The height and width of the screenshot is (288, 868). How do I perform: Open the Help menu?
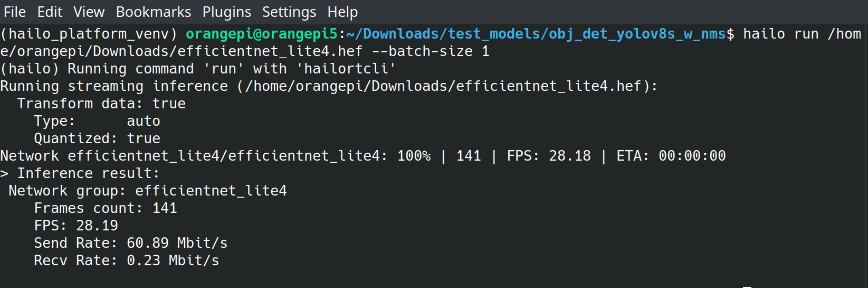(342, 12)
